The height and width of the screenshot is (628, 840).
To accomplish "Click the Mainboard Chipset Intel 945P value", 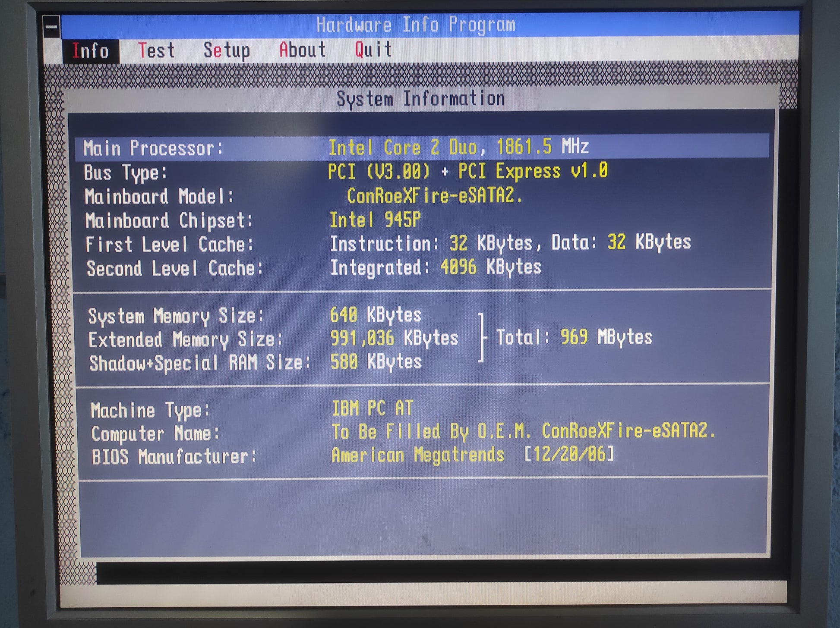I will pos(375,220).
